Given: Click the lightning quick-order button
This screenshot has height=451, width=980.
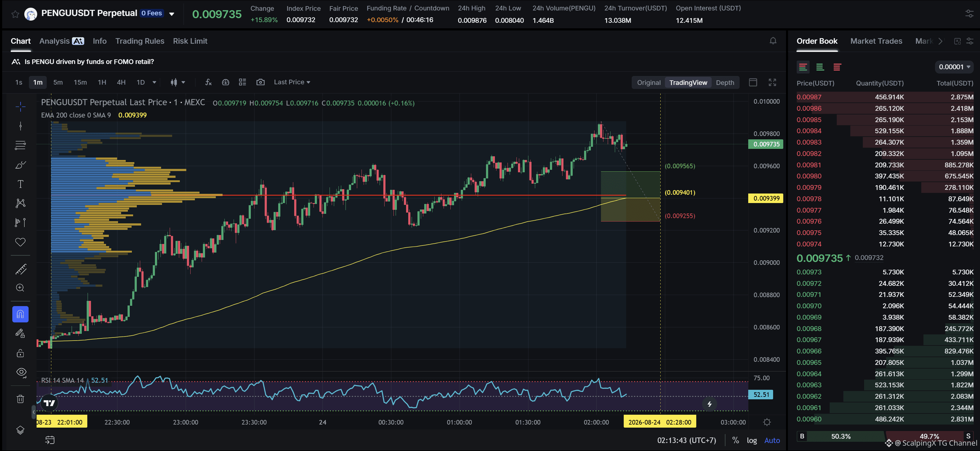Looking at the screenshot, I should 709,404.
